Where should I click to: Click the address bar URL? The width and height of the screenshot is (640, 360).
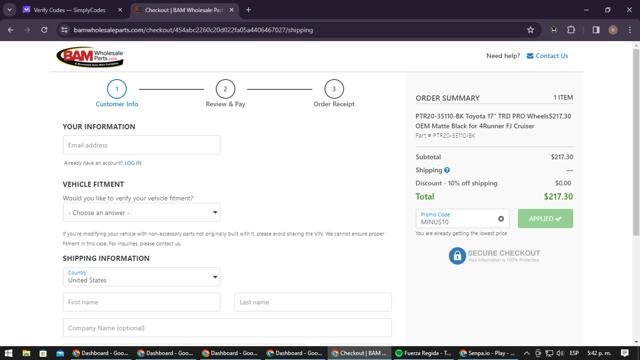click(x=193, y=30)
